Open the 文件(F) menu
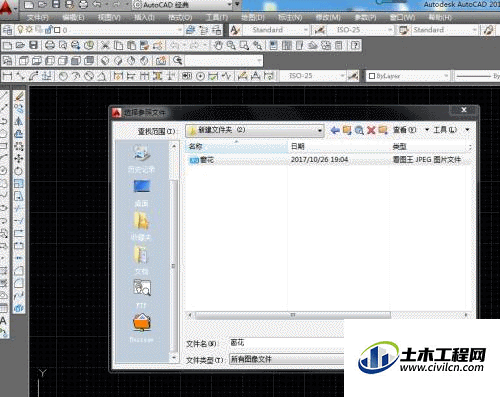The image size is (500, 397). click(38, 18)
